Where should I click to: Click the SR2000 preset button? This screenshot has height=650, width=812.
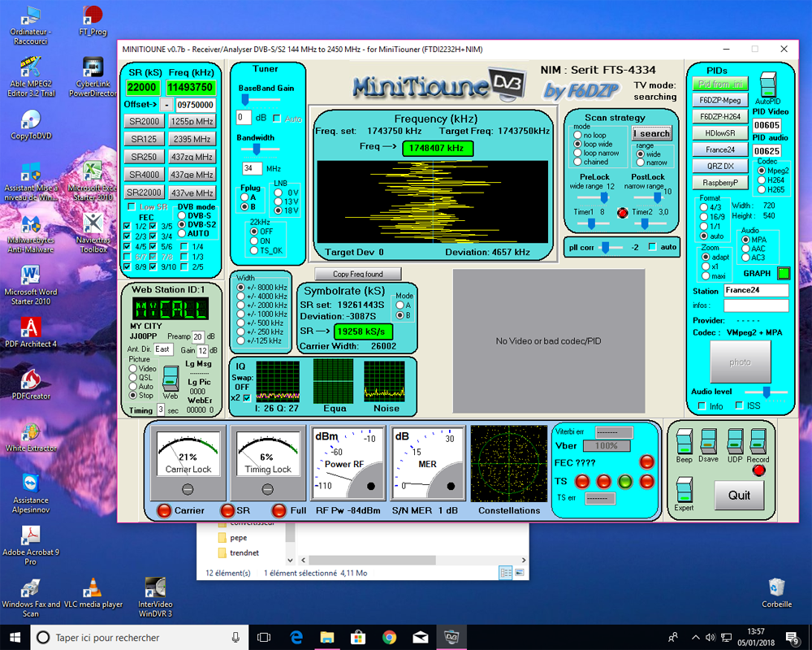click(144, 121)
